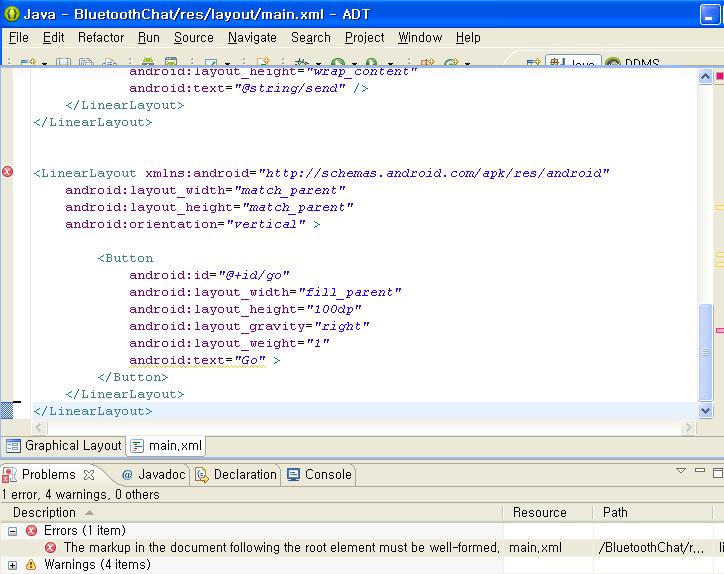724x574 pixels.
Task: Select the 'markup in the document' error message
Action: click(282, 548)
